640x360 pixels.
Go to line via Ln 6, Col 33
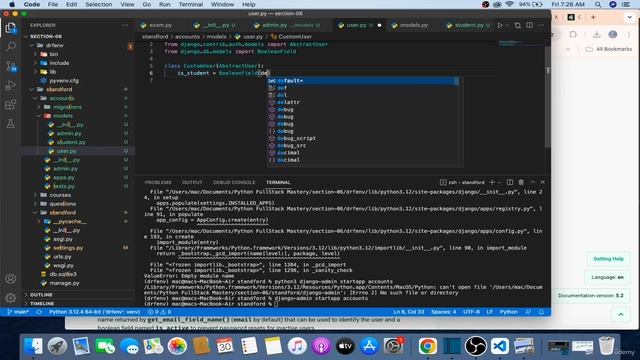[x=409, y=312]
